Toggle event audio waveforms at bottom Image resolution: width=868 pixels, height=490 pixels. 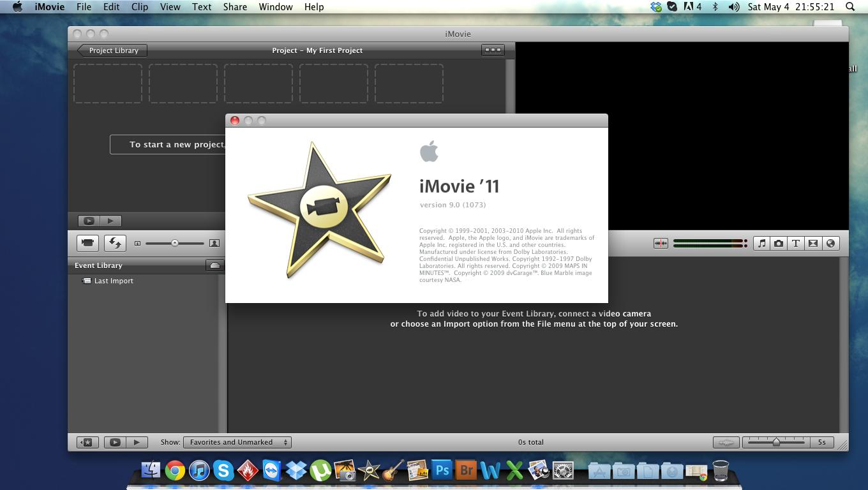click(726, 442)
